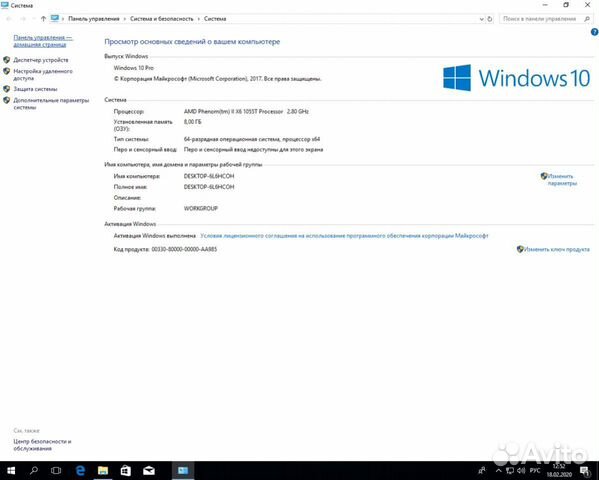Click РУС language indicator

535,470
